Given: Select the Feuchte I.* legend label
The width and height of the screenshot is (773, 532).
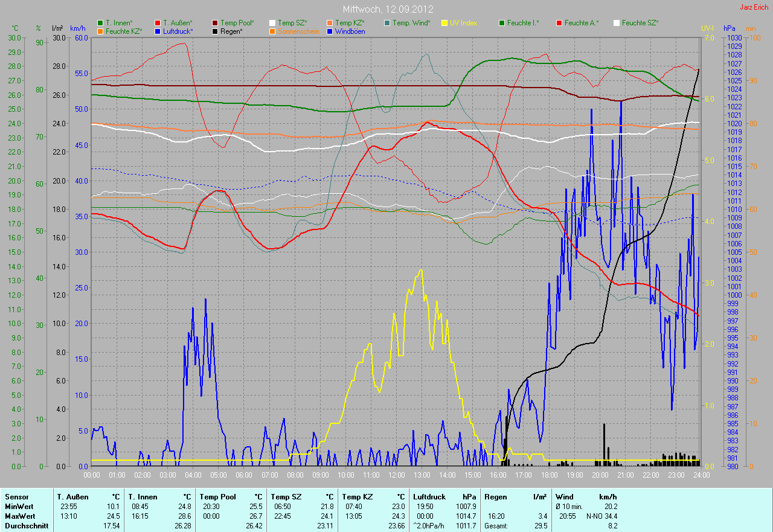Looking at the screenshot, I should click(523, 23).
